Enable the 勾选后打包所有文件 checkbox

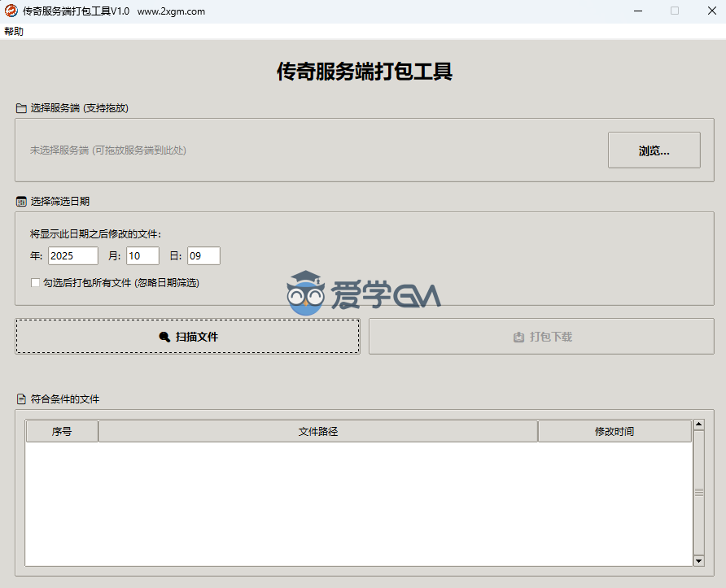35,283
